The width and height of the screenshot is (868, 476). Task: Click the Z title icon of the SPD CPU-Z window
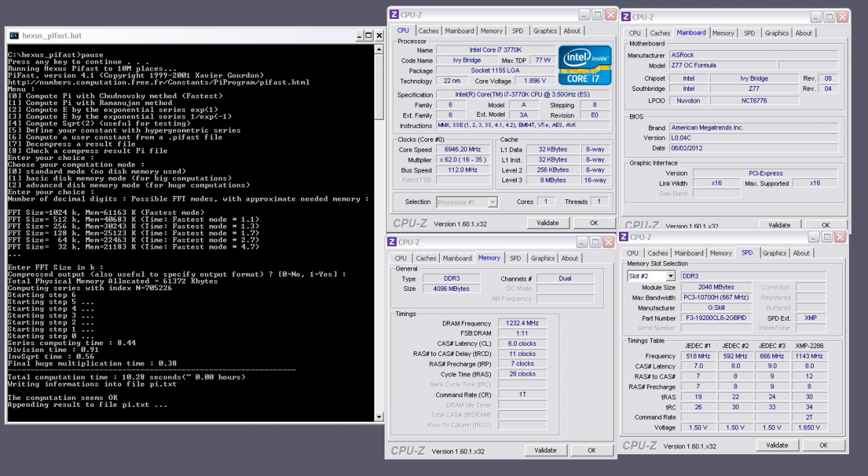pos(623,237)
